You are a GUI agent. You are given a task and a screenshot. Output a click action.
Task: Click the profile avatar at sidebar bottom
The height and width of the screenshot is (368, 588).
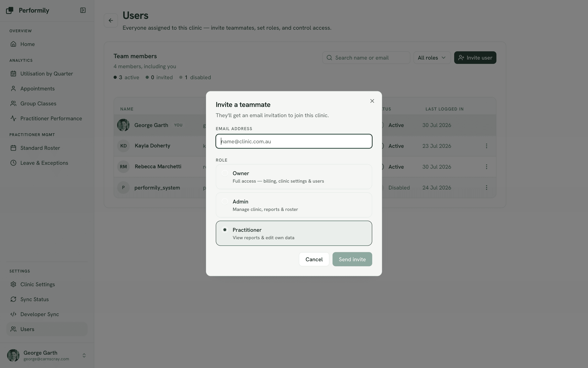tap(13, 355)
